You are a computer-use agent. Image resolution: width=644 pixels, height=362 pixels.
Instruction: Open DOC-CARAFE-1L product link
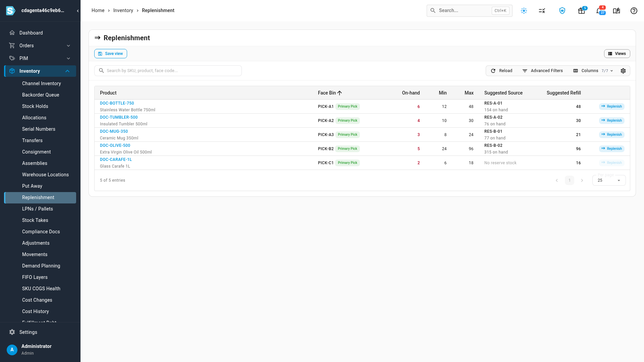tap(116, 160)
